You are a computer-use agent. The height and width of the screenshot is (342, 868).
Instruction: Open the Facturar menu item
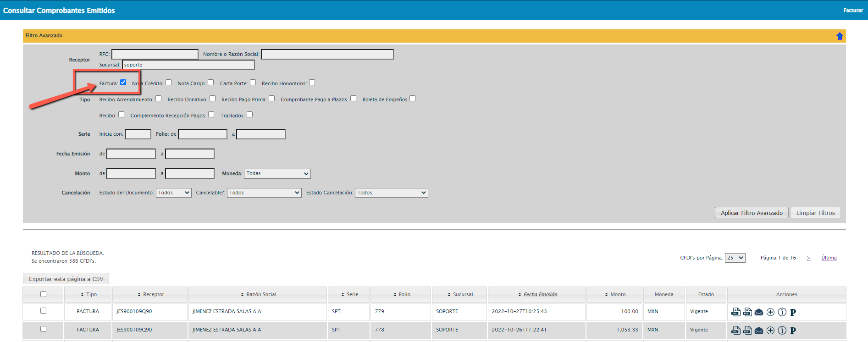click(x=853, y=10)
